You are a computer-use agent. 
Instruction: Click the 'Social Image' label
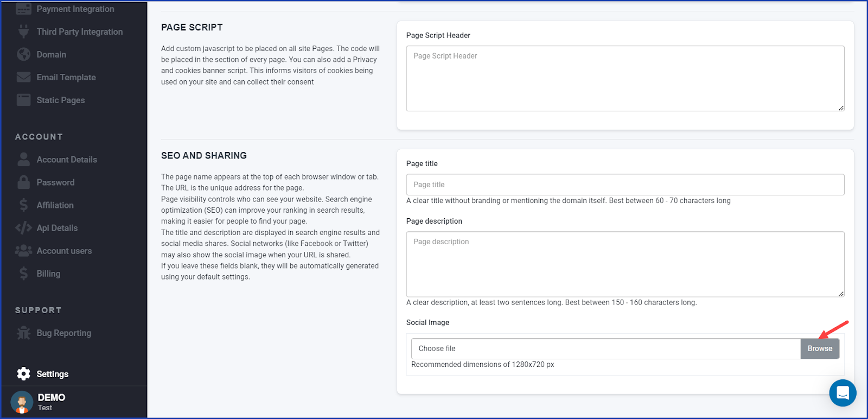[x=427, y=322]
